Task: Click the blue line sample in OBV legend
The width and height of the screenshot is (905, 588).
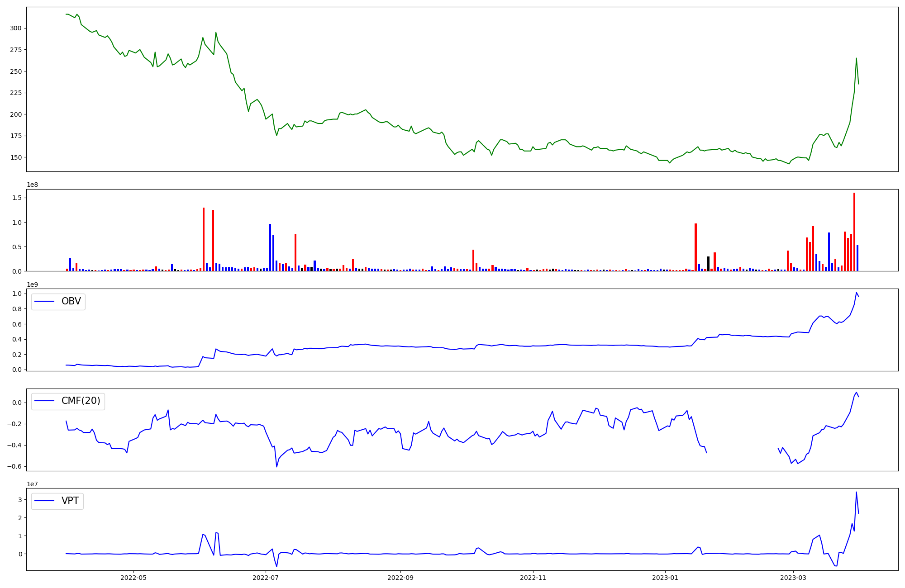Action: (44, 302)
